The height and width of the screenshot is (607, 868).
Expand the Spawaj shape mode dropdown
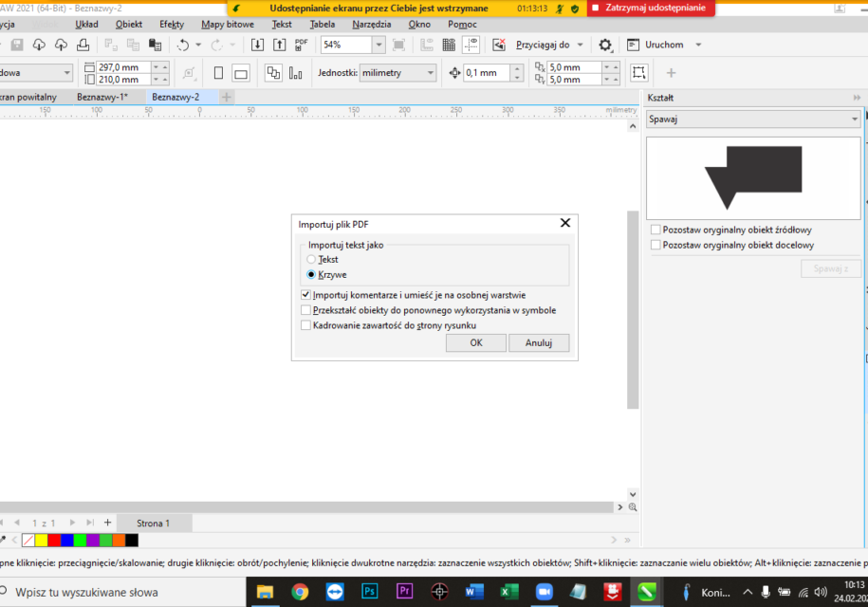tap(753, 119)
